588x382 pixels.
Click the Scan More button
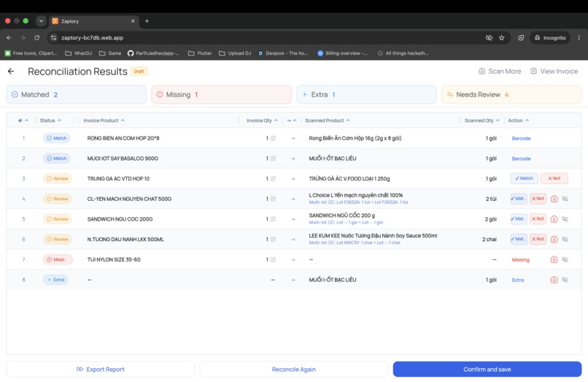500,72
